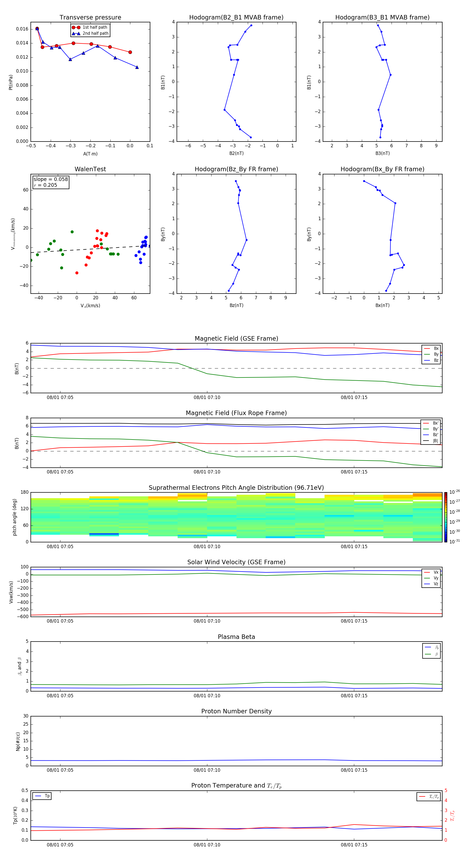Click the 'Vsw(km/s)' axis label
473x868 pixels.
(11, 592)
